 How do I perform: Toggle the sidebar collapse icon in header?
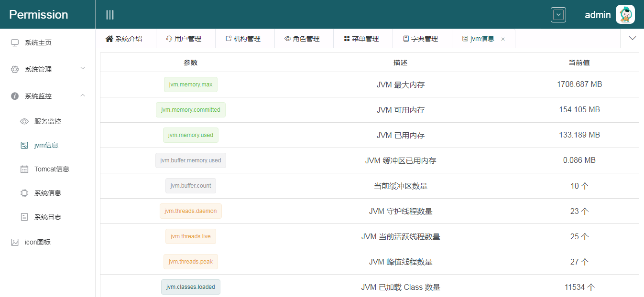[110, 15]
